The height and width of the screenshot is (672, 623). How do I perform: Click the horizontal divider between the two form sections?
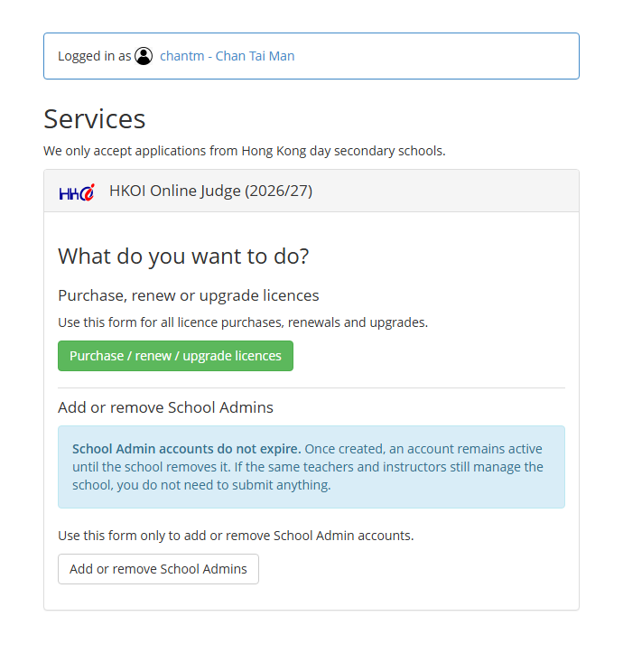pyautogui.click(x=311, y=387)
